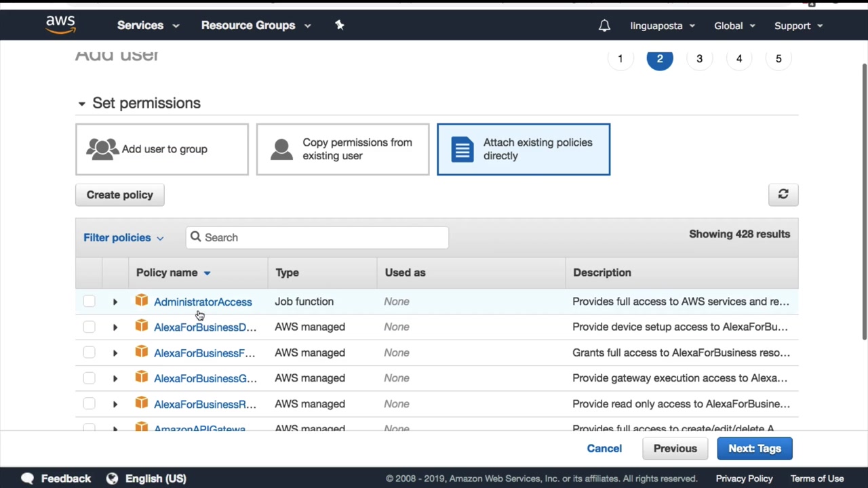
Task: Open the Services menu
Action: coord(148,26)
